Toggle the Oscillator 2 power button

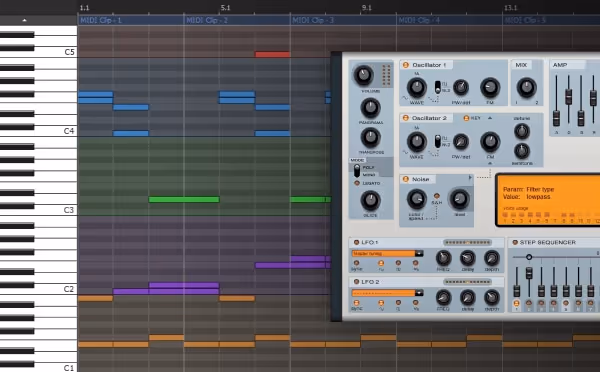pos(406,118)
